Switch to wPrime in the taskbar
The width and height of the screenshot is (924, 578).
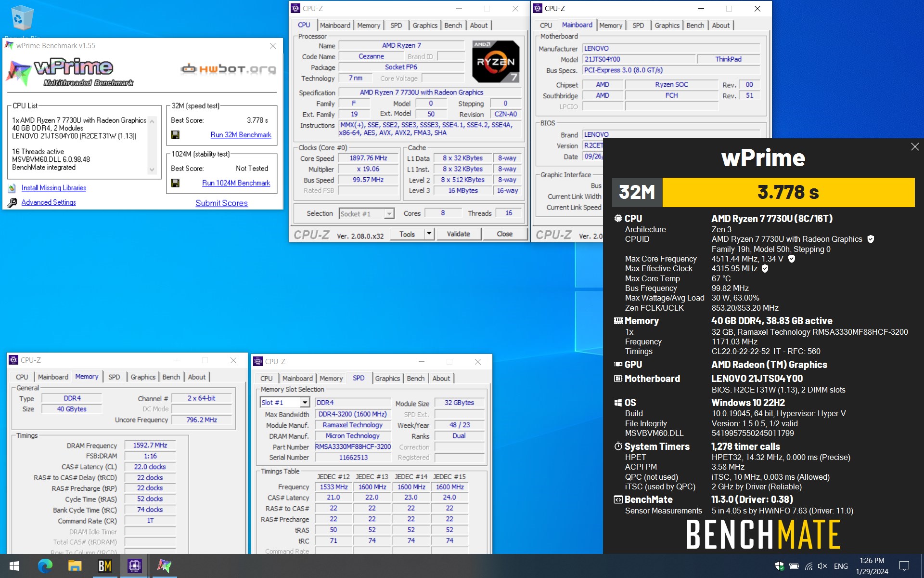point(164,566)
